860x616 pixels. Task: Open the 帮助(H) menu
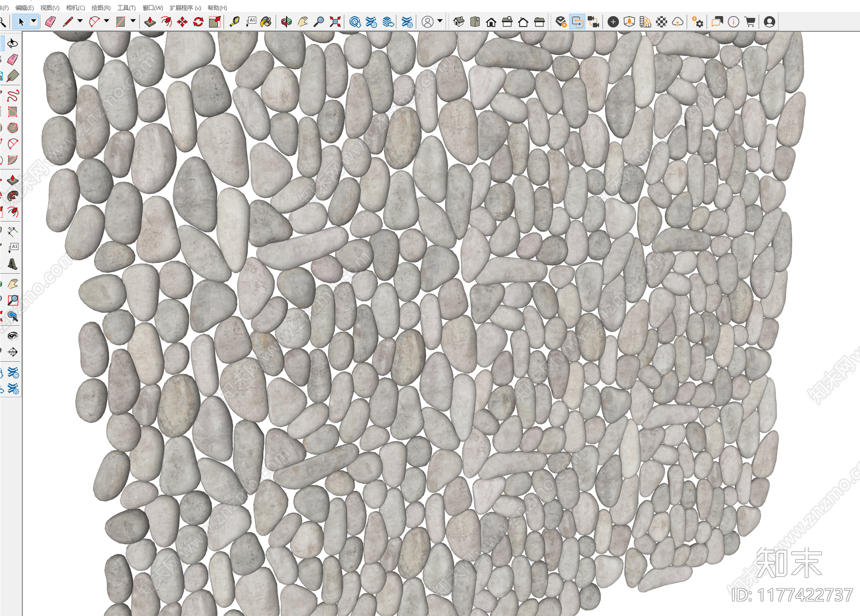click(x=217, y=8)
